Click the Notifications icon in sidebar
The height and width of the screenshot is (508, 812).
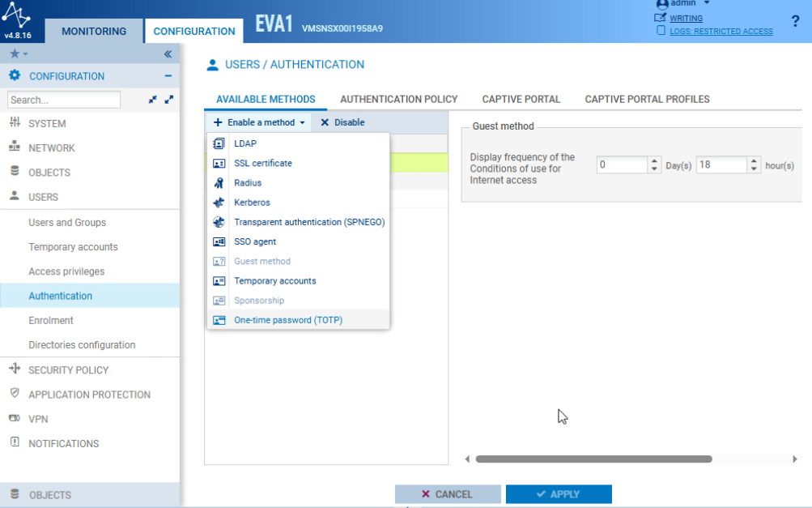[15, 442]
